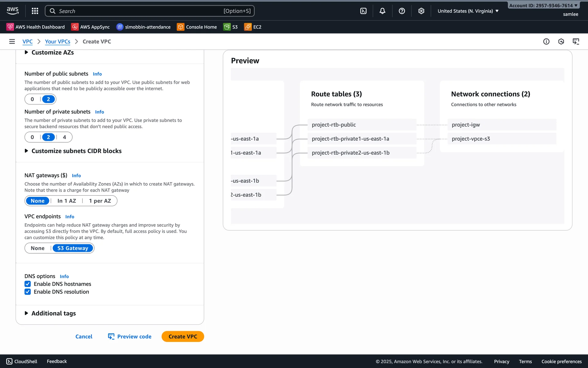Open the hamburger side navigation menu
The image size is (588, 368).
point(12,41)
